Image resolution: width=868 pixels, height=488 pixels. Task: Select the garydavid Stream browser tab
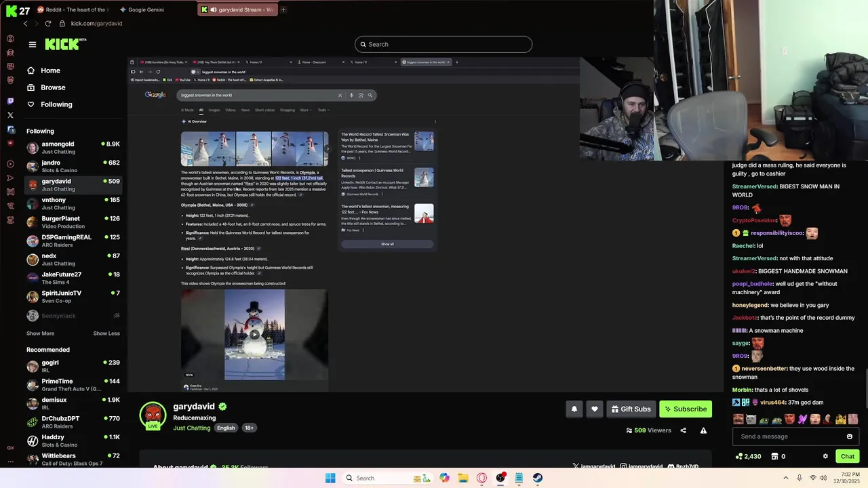coord(237,9)
